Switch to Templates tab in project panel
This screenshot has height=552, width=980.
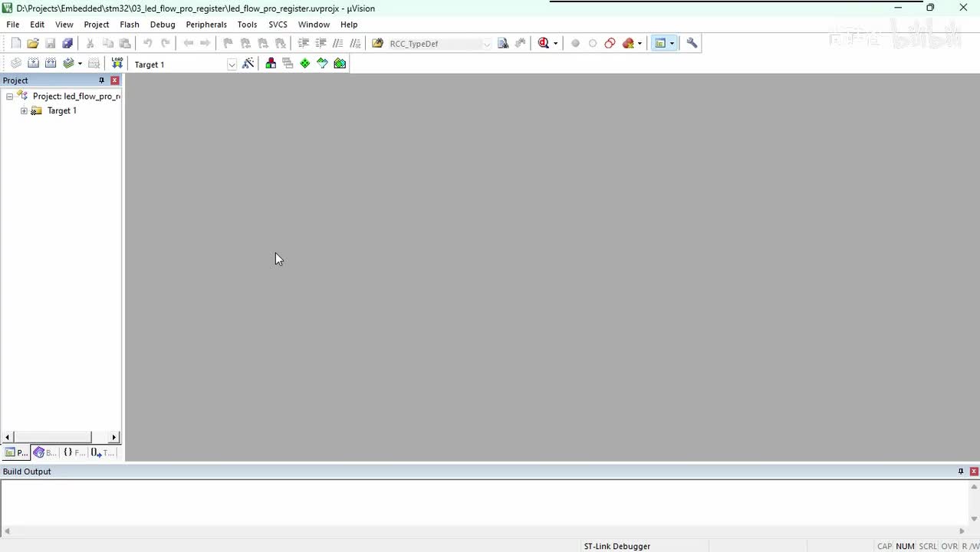[102, 452]
